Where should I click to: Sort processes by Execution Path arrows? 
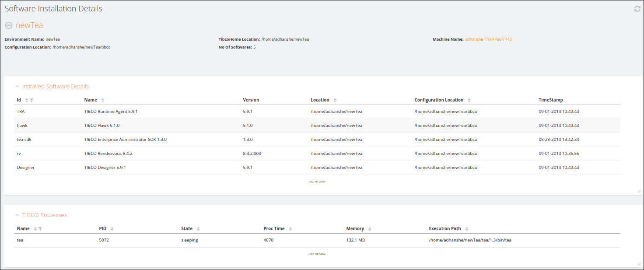(466, 229)
